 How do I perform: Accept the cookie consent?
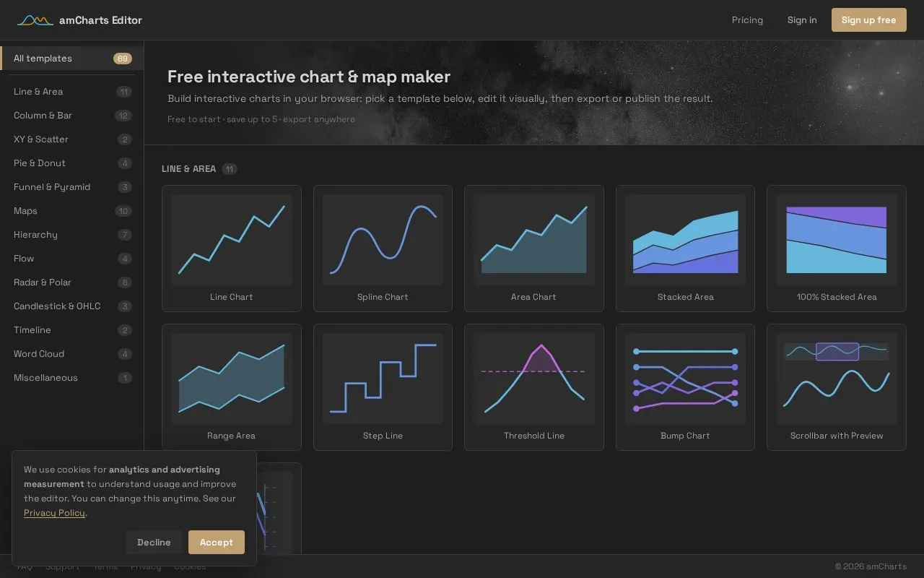tap(217, 543)
